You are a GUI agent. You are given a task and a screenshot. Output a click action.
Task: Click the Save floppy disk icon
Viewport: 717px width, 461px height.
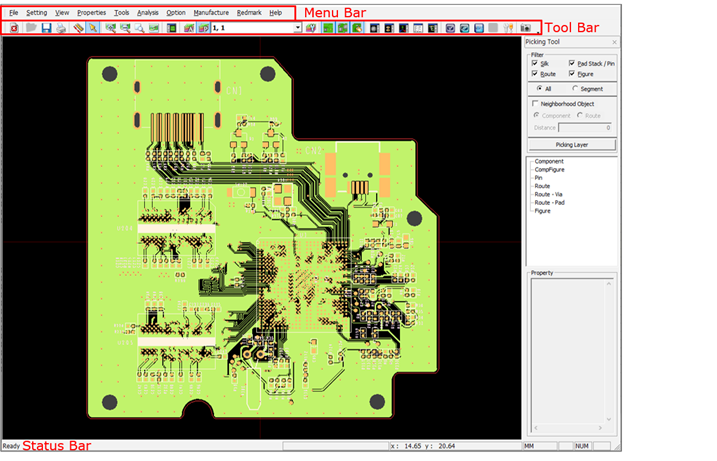pos(46,28)
